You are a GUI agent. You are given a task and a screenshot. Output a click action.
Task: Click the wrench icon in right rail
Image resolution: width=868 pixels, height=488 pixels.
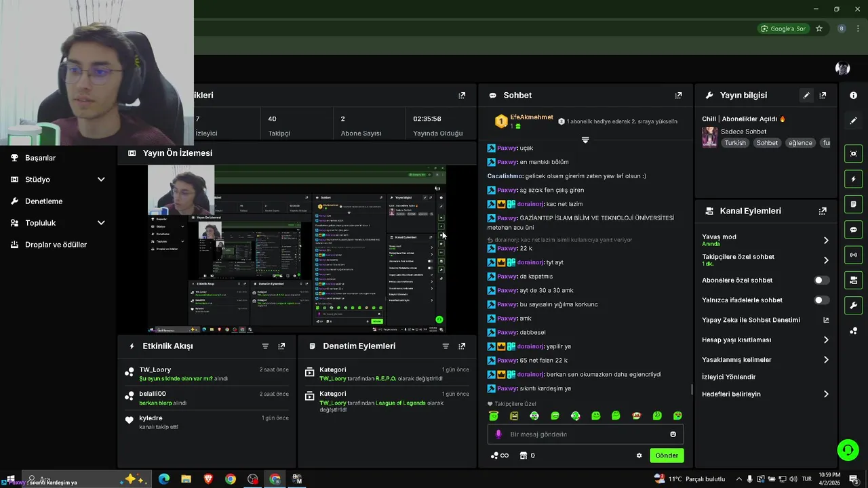(x=853, y=305)
